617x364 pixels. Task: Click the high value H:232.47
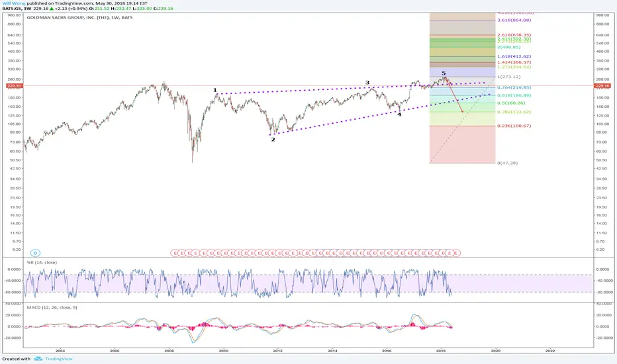[121, 8]
